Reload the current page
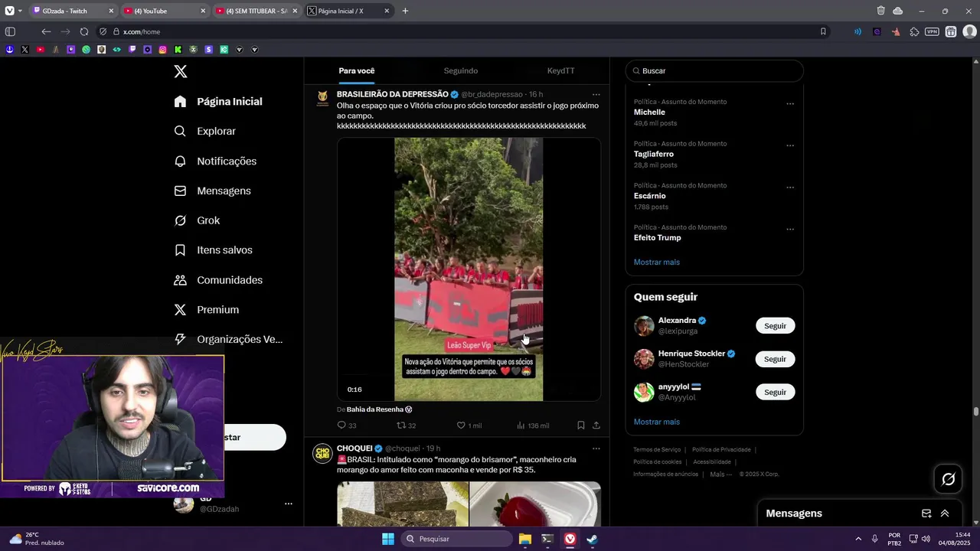This screenshot has width=980, height=551. click(84, 31)
